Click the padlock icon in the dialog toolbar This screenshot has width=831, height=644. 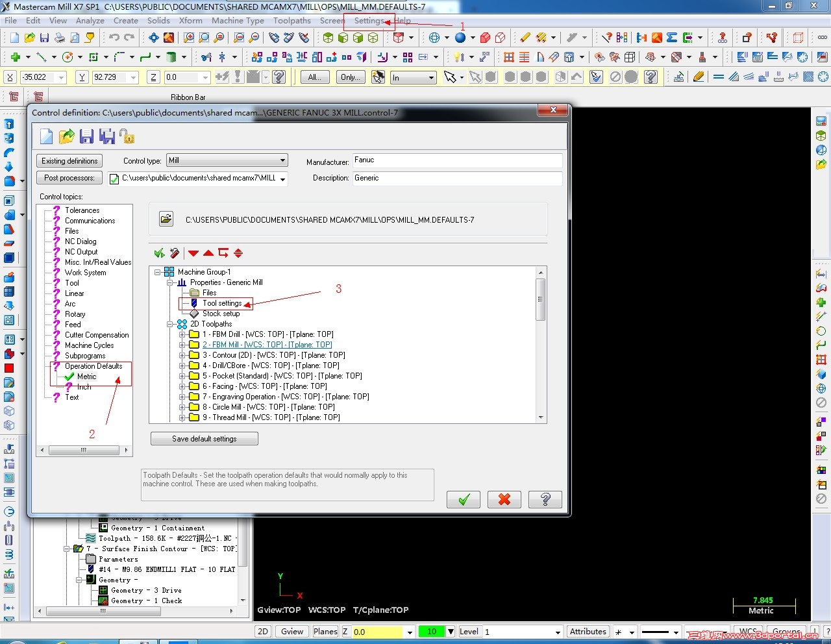[127, 136]
